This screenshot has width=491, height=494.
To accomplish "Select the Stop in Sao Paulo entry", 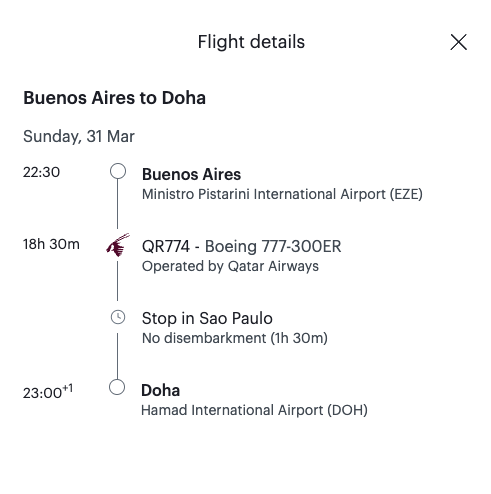I will point(207,318).
